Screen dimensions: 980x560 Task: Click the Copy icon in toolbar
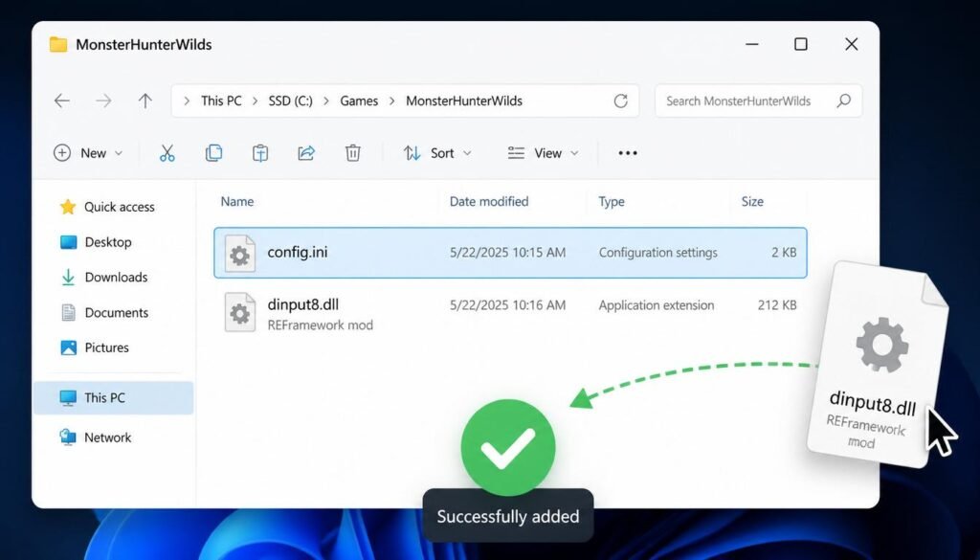pos(213,153)
